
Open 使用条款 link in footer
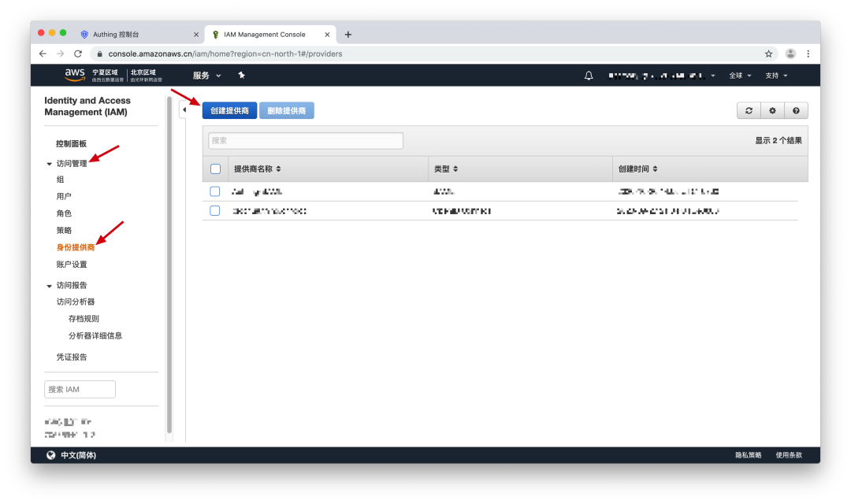789,455
